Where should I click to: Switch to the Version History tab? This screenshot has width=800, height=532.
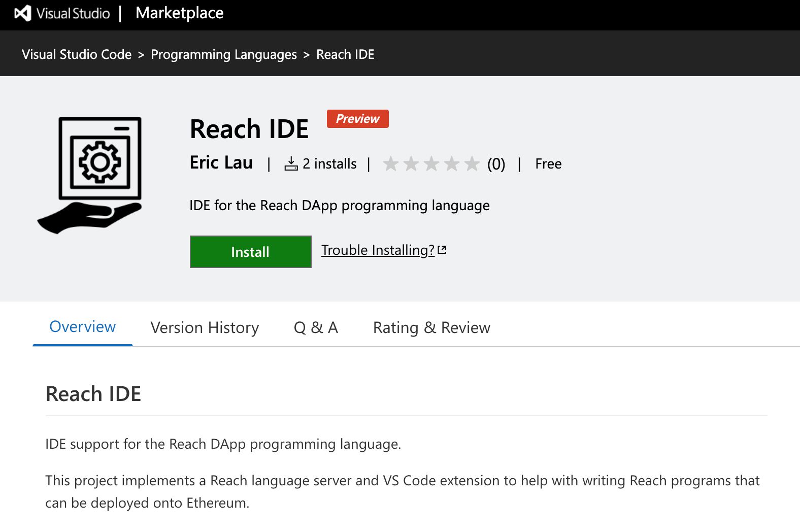(x=205, y=328)
